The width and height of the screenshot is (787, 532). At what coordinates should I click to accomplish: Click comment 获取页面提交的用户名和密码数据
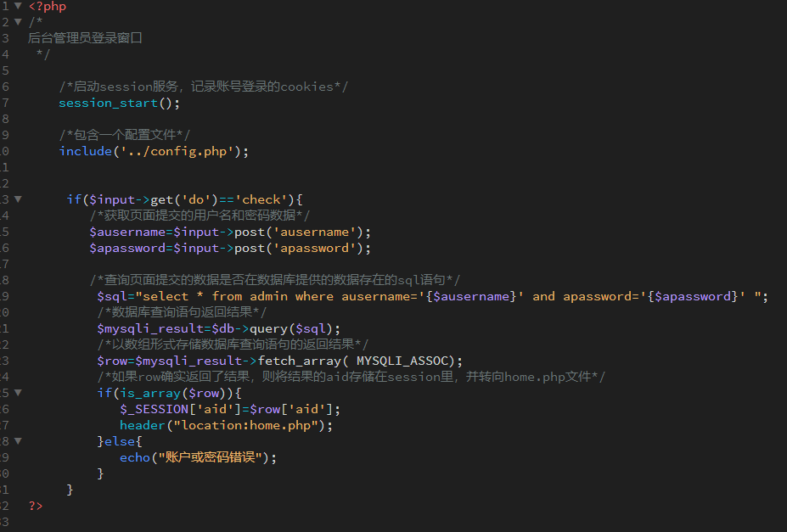[200, 216]
